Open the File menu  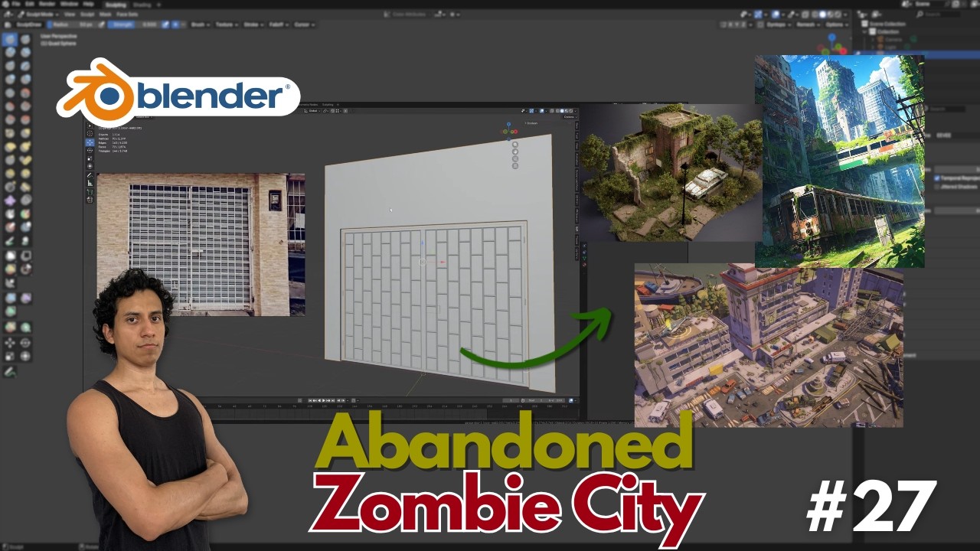coord(15,5)
